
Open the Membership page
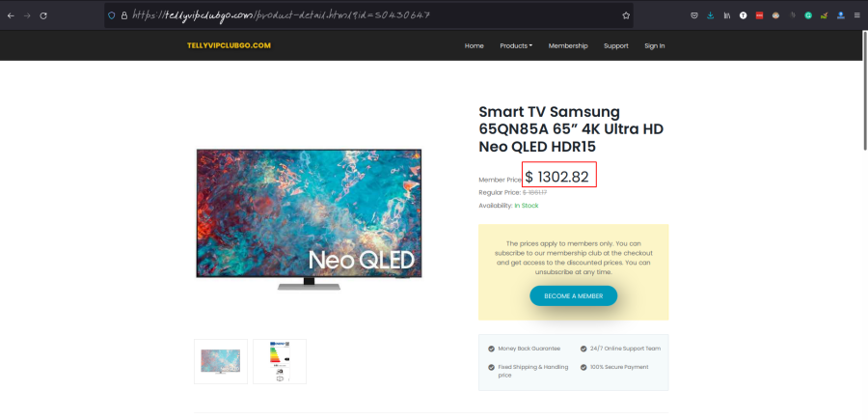[568, 45]
